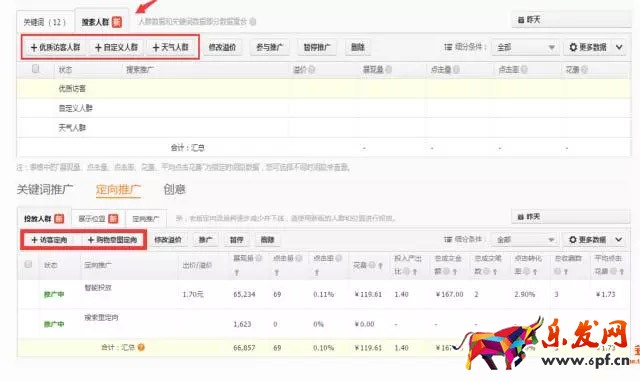The height and width of the screenshot is (381, 640).
Task: Open the 关键词 (12) tab
Action: [x=44, y=22]
